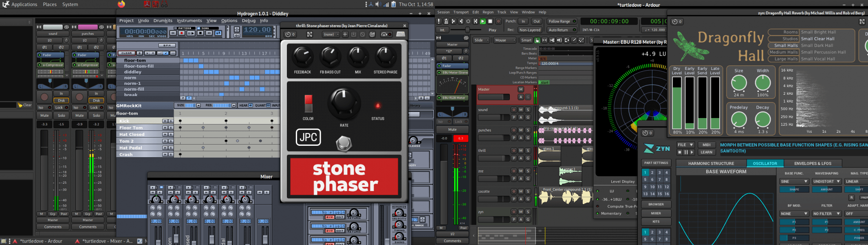The height and width of the screenshot is (245, 868).
Task: Click the keyboard icon in Stone phaser toolbar
Action: pos(401,35)
